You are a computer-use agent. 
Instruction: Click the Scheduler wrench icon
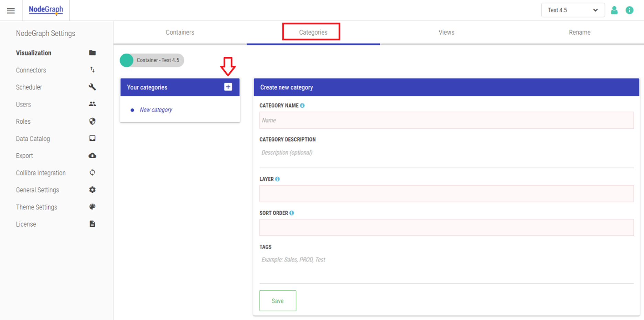(92, 87)
